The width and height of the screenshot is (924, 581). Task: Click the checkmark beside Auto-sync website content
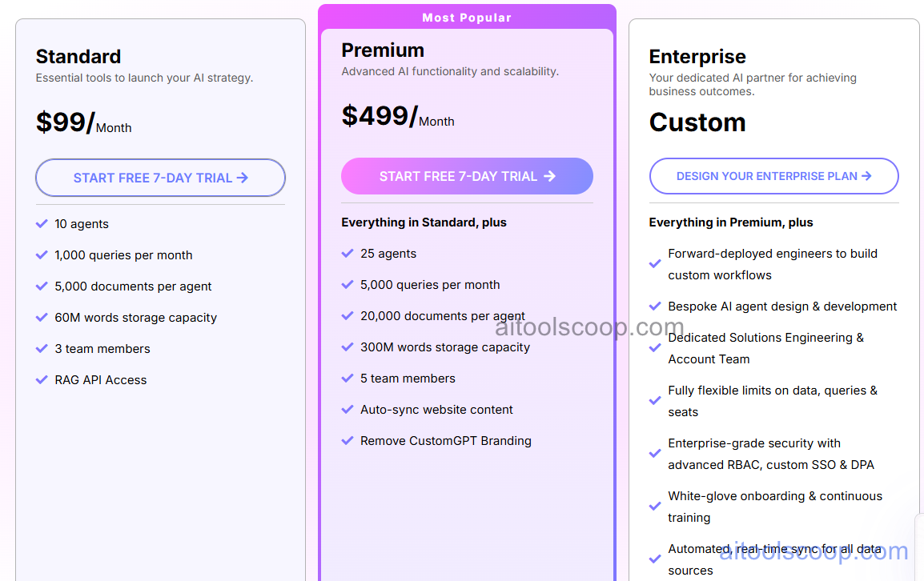tap(348, 409)
